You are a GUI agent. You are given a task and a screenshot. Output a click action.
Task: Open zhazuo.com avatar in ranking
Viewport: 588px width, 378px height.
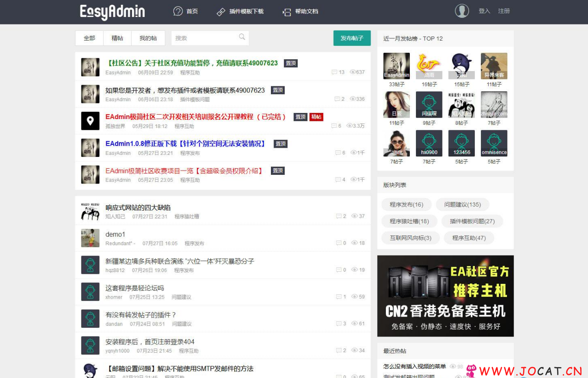pos(494,104)
